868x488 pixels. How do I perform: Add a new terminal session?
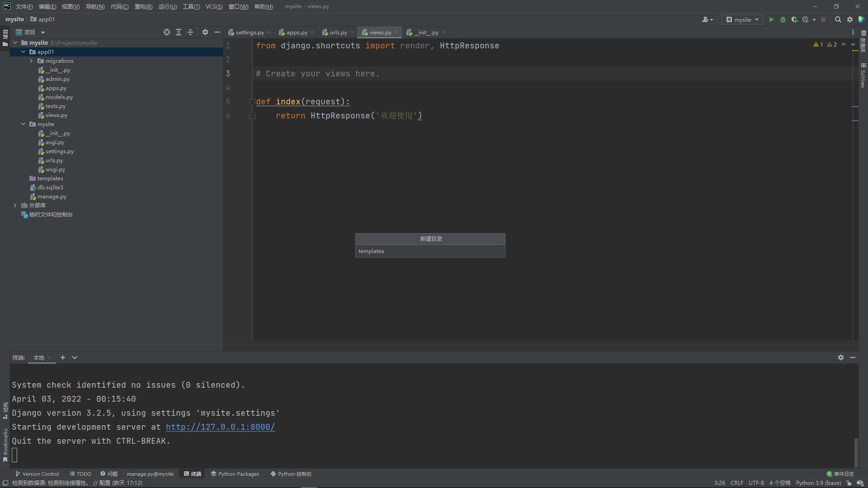pyautogui.click(x=63, y=357)
